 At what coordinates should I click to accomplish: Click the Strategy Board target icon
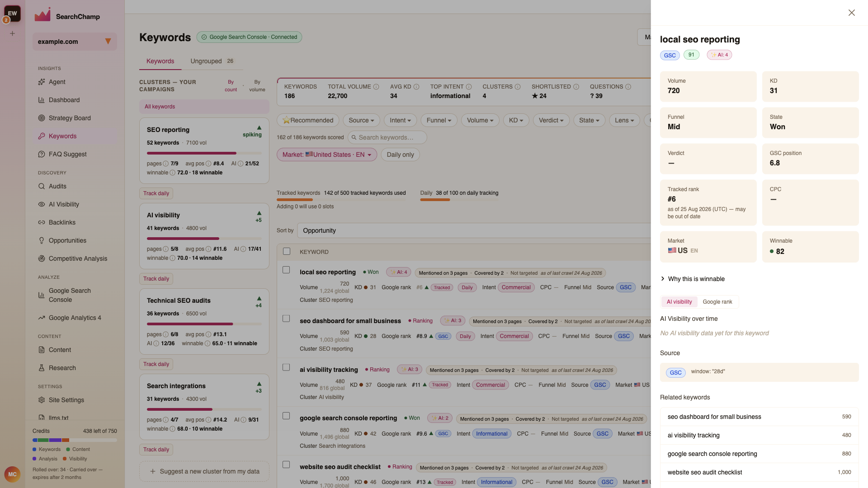pyautogui.click(x=42, y=118)
